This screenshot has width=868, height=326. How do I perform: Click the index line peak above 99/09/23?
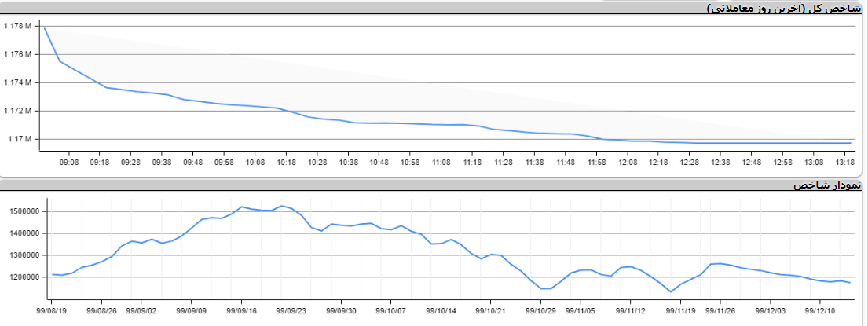(281, 206)
